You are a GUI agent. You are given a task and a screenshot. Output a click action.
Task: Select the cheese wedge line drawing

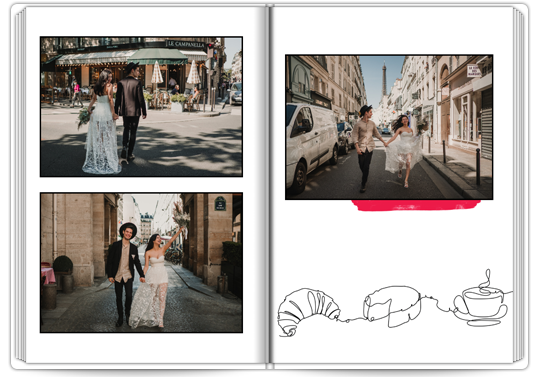(x=392, y=306)
